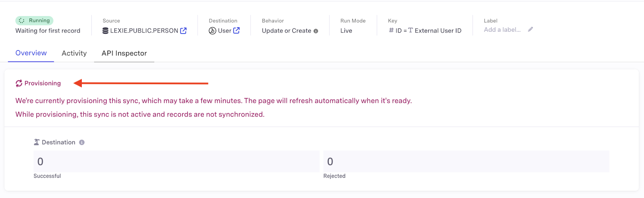The height and width of the screenshot is (198, 644).
Task: Click the text-type icon before External User ID
Action: (x=411, y=31)
